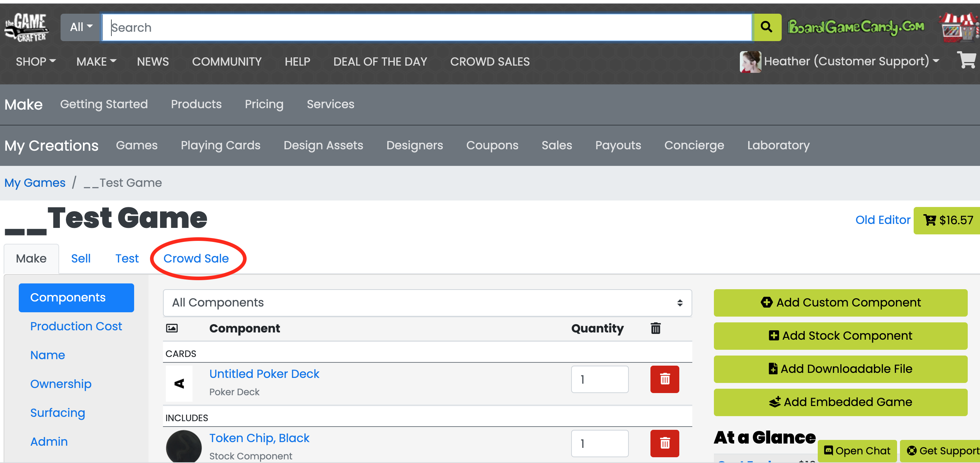
Task: Click Add Embedded Game button
Action: click(840, 402)
